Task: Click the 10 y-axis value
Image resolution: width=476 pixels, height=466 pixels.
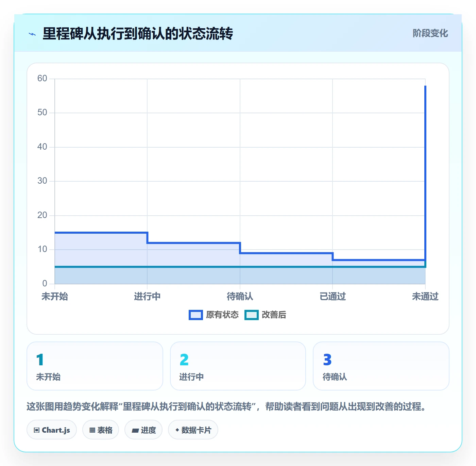Action: (x=42, y=249)
